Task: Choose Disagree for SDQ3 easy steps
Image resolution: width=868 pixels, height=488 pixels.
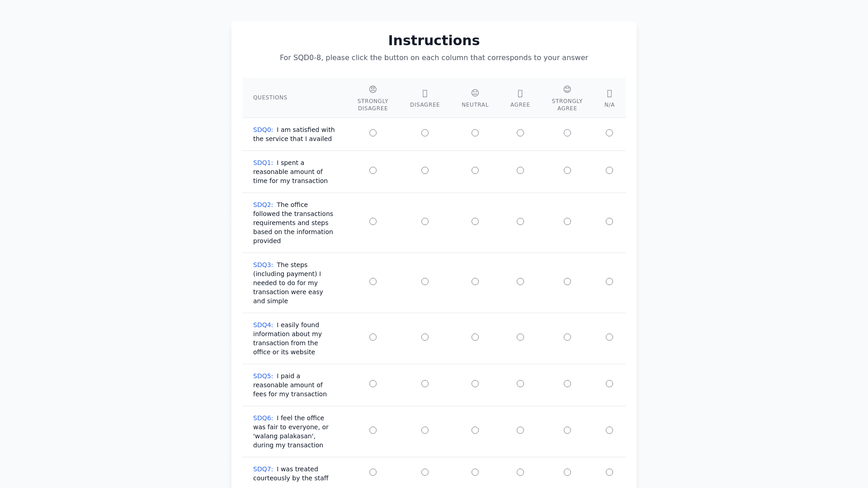Action: 425,282
